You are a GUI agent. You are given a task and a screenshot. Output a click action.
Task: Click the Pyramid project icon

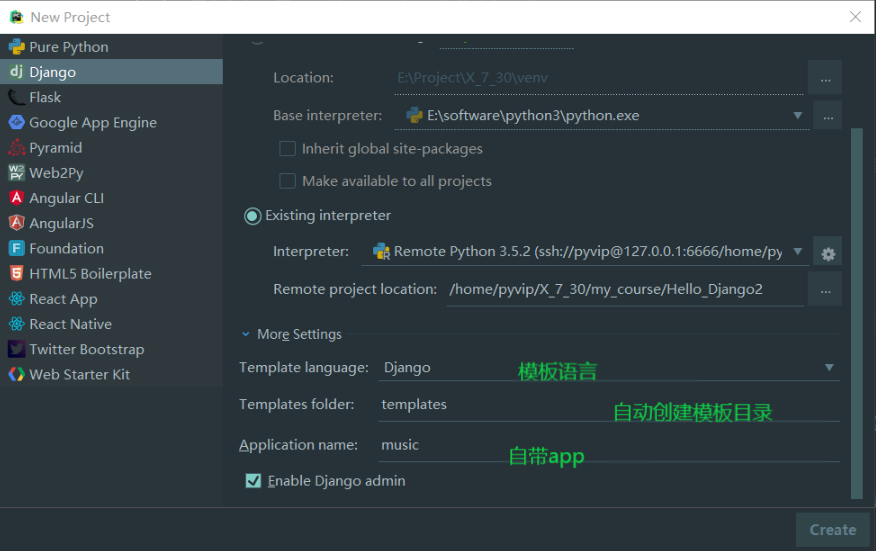pyautogui.click(x=17, y=148)
